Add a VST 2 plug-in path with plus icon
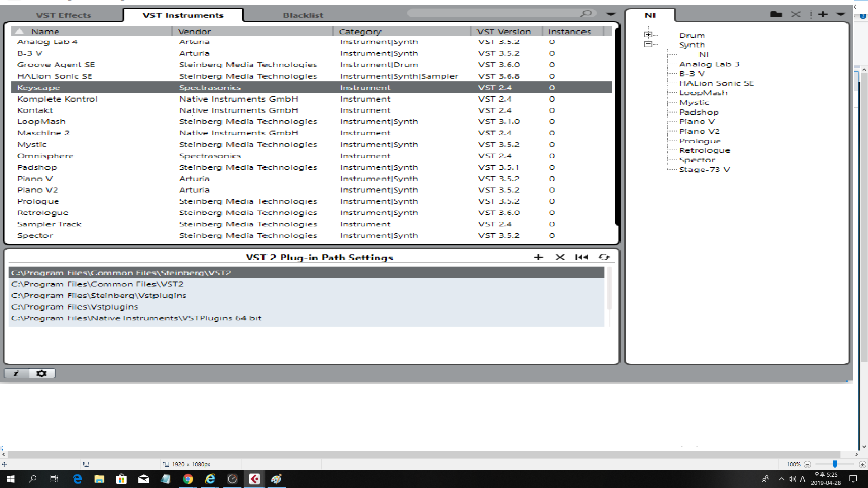Image resolution: width=868 pixels, height=488 pixels. pos(538,257)
